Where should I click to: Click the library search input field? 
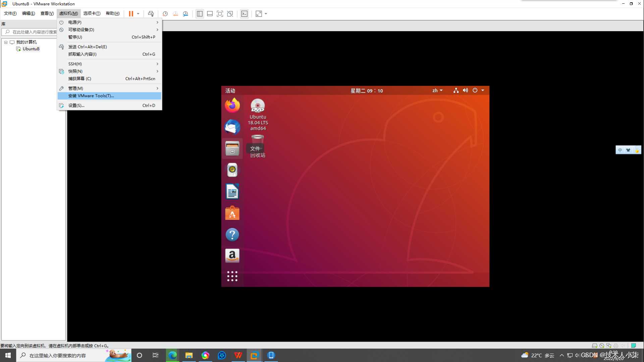pos(30,32)
